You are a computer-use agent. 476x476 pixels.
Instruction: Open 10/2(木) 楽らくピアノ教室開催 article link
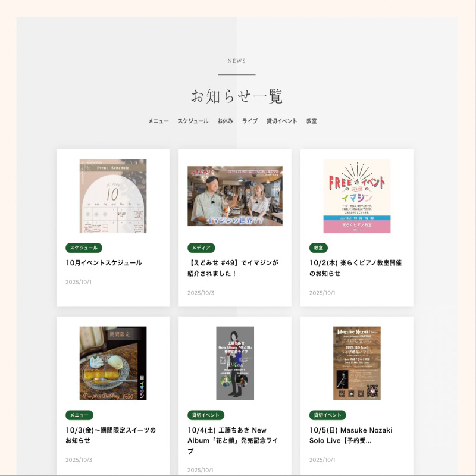click(355, 268)
